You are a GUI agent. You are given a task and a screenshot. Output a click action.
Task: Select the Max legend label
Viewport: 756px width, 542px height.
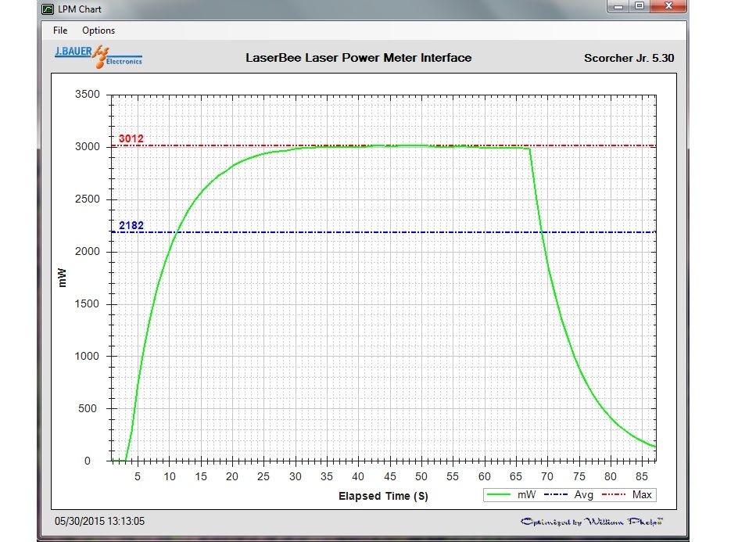tap(642, 495)
